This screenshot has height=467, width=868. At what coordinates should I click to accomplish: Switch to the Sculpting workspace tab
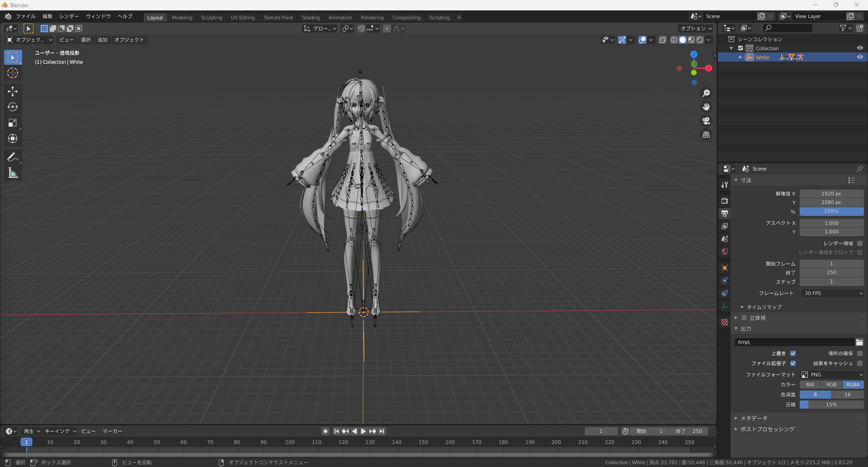[x=212, y=18]
